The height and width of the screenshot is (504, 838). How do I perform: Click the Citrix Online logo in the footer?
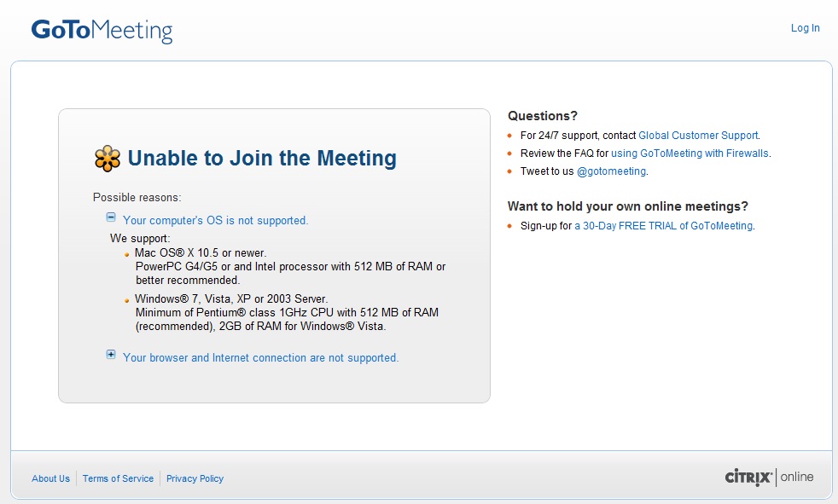tap(768, 477)
